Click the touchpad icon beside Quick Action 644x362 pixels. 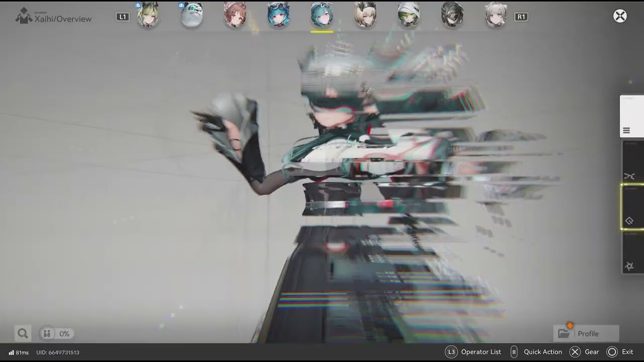tap(514, 352)
